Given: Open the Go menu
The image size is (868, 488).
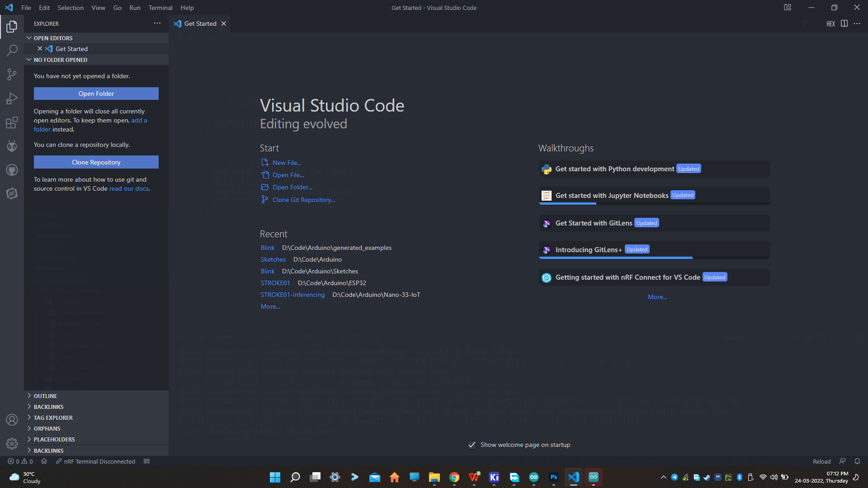Looking at the screenshot, I should 117,8.
